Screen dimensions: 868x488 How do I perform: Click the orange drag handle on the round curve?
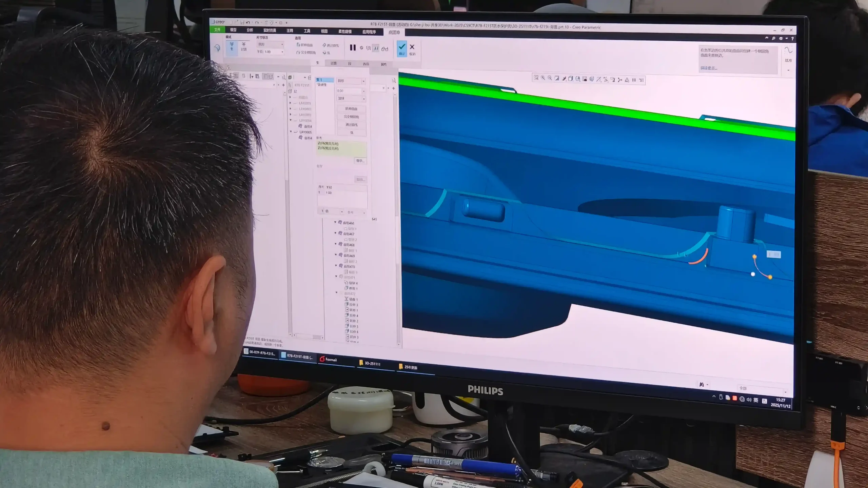754,257
